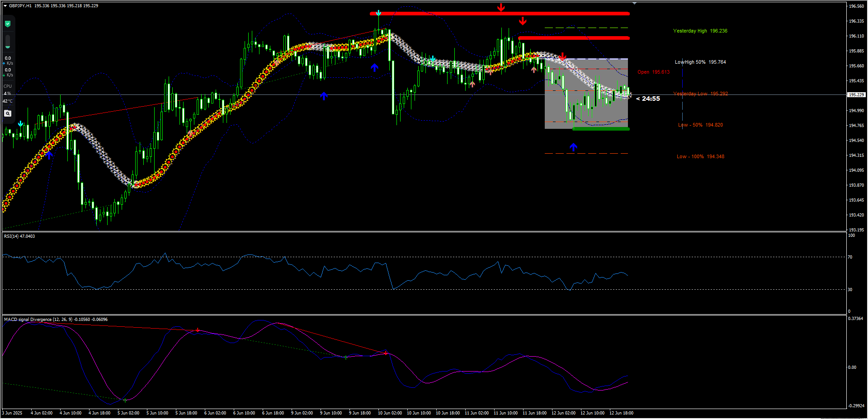Click the green shield icon in the side widget
Image resolution: width=868 pixels, height=419 pixels.
[8, 24]
